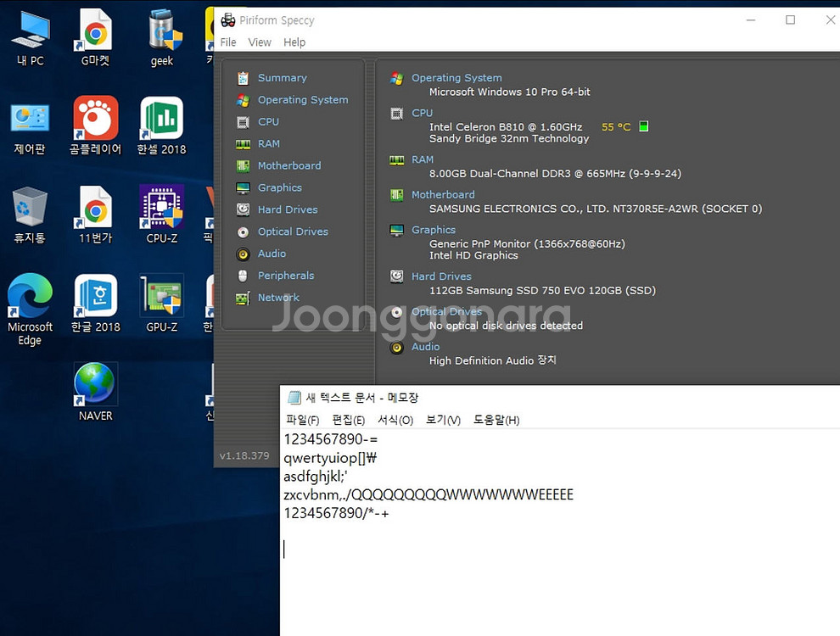Screen dimensions: 840x636
Task: Click 'Intel HD Graphics' text
Action: click(x=473, y=255)
